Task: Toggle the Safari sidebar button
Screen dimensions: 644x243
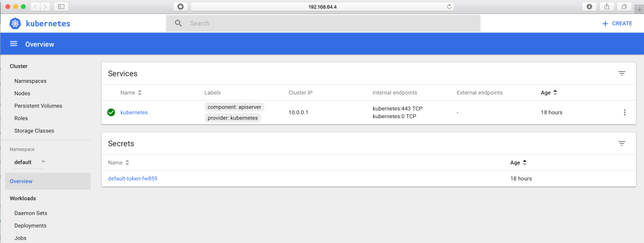Action: point(61,7)
